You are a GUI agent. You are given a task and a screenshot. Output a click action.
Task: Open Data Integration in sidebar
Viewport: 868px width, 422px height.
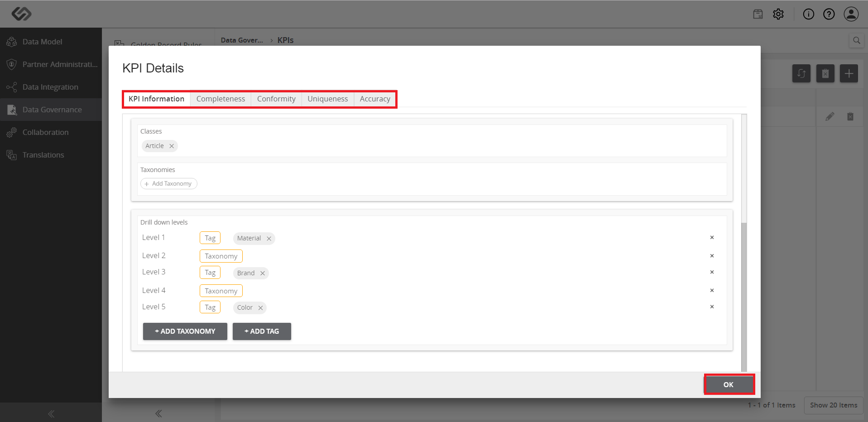[51, 87]
